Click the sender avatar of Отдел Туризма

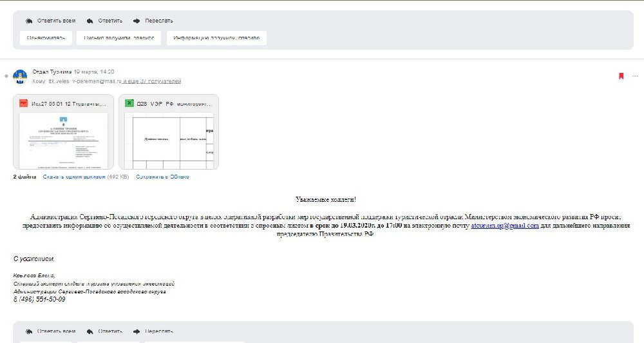point(20,76)
